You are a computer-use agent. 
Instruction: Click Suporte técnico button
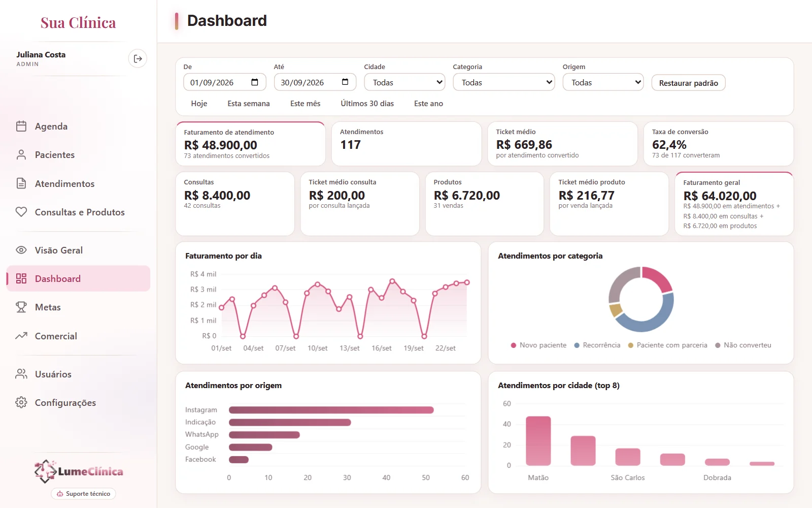coord(83,494)
